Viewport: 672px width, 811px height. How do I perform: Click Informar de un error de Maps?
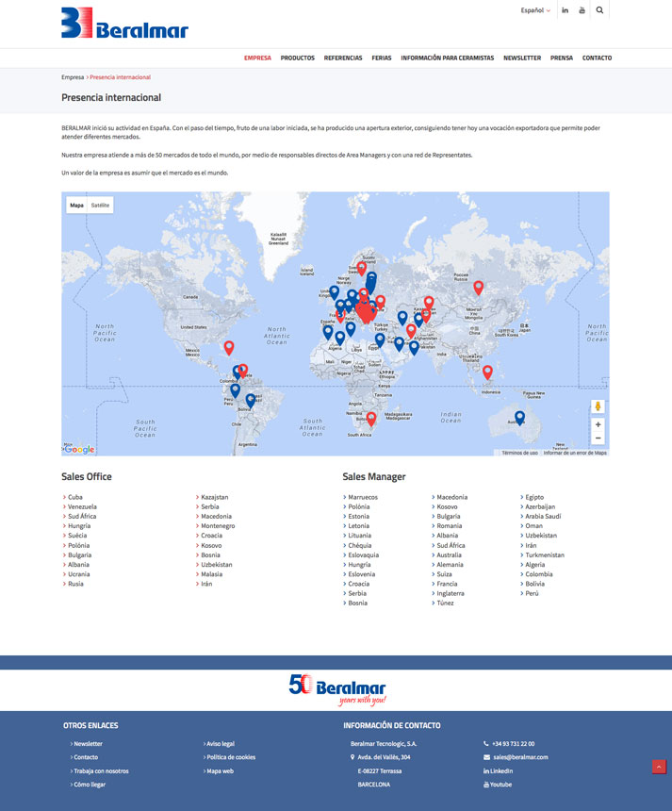(x=575, y=453)
